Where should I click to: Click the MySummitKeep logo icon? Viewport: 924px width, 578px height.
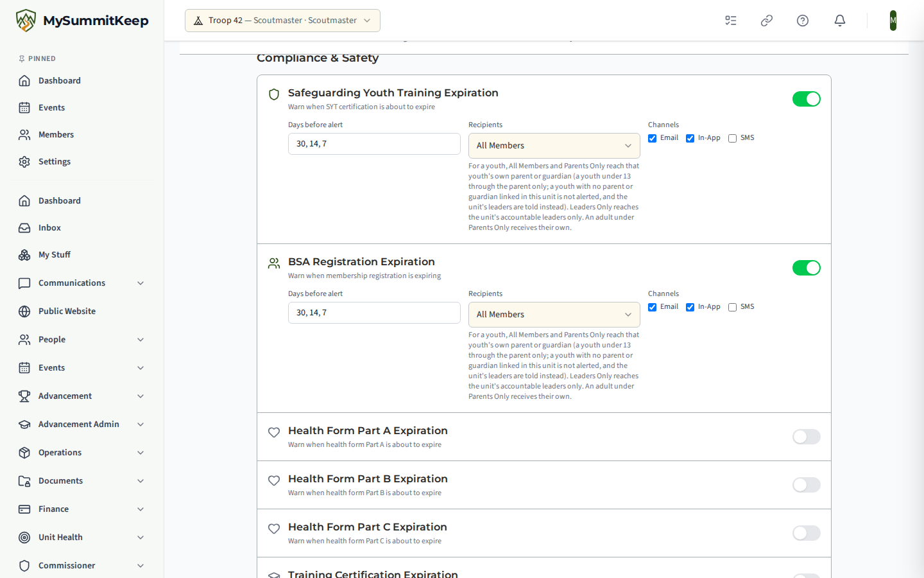pos(26,21)
